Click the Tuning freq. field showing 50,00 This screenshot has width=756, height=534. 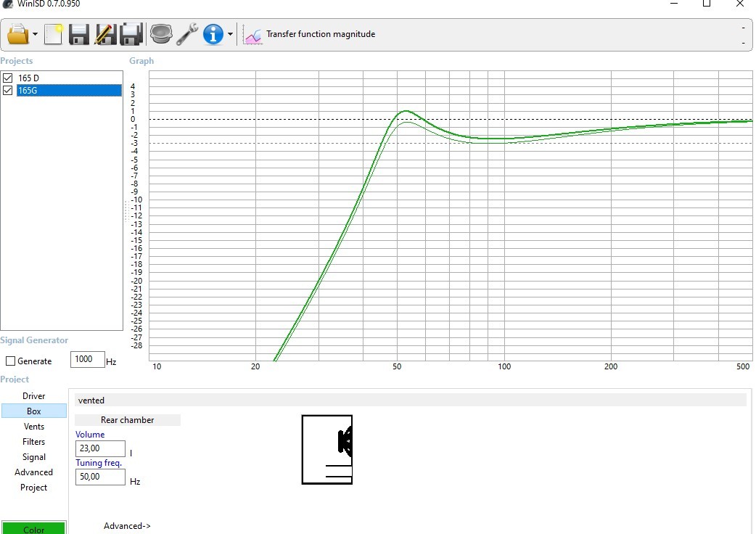[x=100, y=477]
